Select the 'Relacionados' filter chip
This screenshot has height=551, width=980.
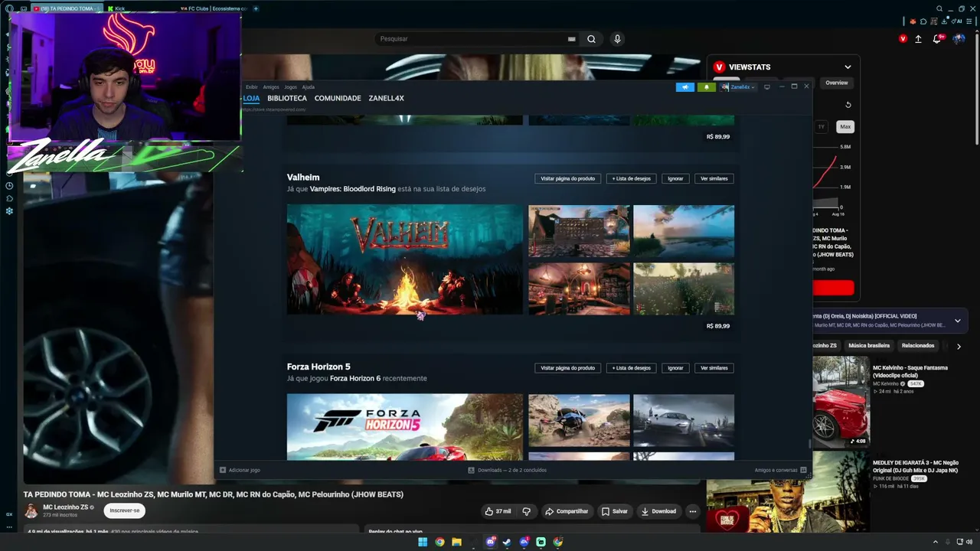point(918,346)
